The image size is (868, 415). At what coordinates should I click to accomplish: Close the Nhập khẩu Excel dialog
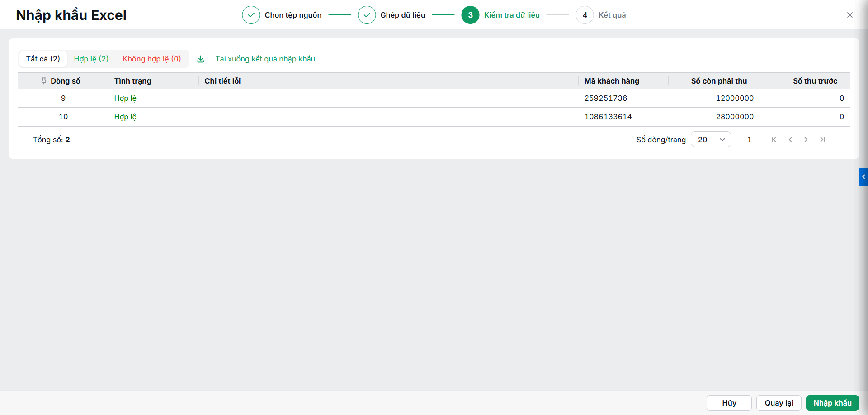[850, 15]
